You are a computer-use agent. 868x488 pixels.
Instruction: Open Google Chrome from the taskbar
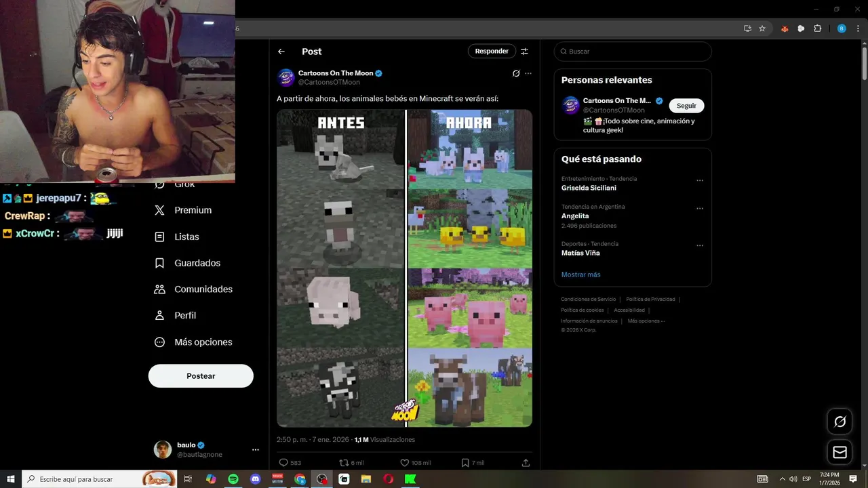(300, 479)
